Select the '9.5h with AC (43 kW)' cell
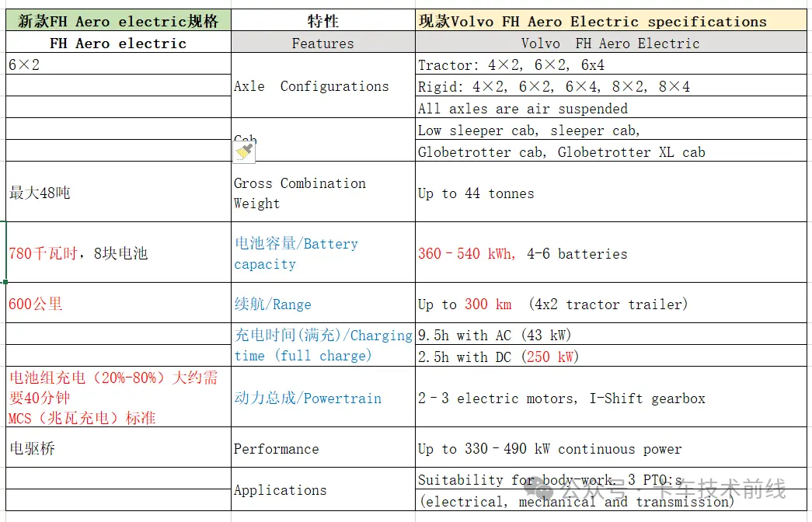The image size is (812, 522). [x=611, y=335]
